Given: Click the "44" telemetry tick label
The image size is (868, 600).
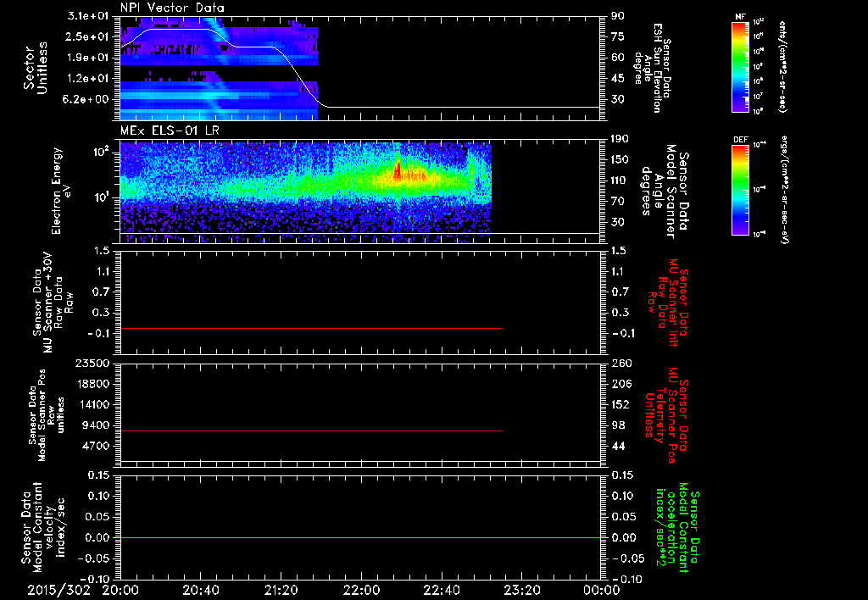Looking at the screenshot, I should click(617, 446).
